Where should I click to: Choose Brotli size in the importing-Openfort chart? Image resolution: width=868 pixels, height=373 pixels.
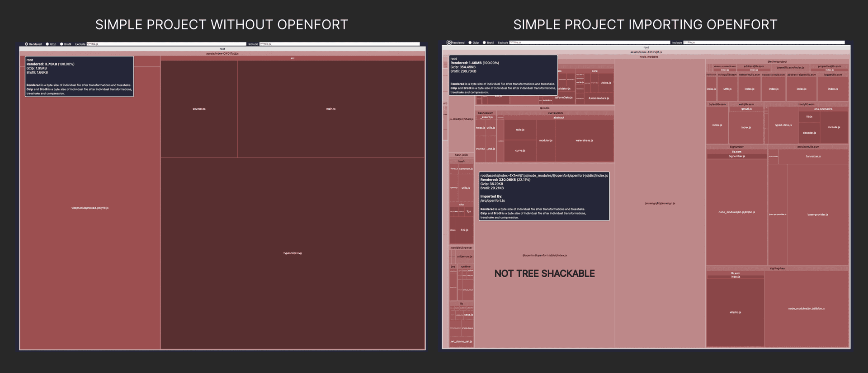tap(485, 42)
